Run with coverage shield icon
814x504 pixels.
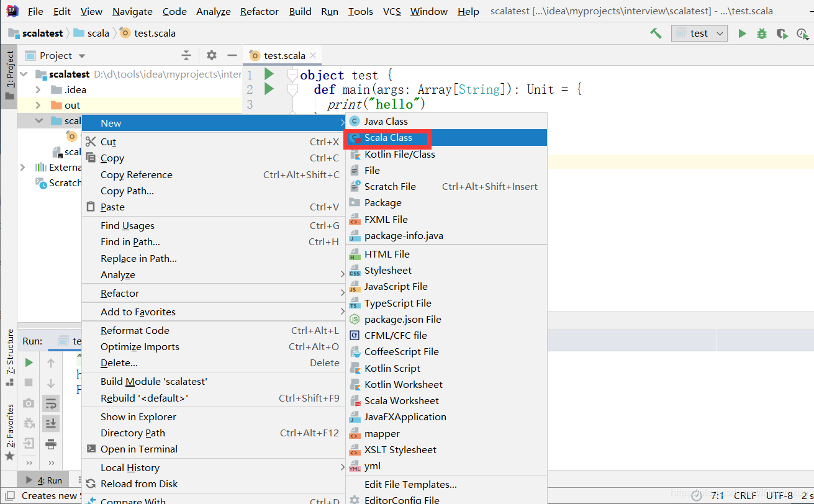(782, 34)
